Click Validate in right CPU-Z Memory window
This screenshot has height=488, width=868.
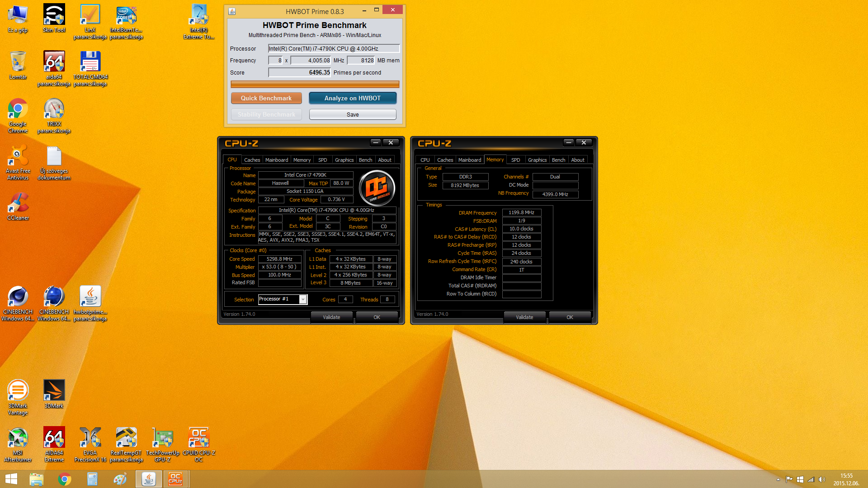pos(524,317)
